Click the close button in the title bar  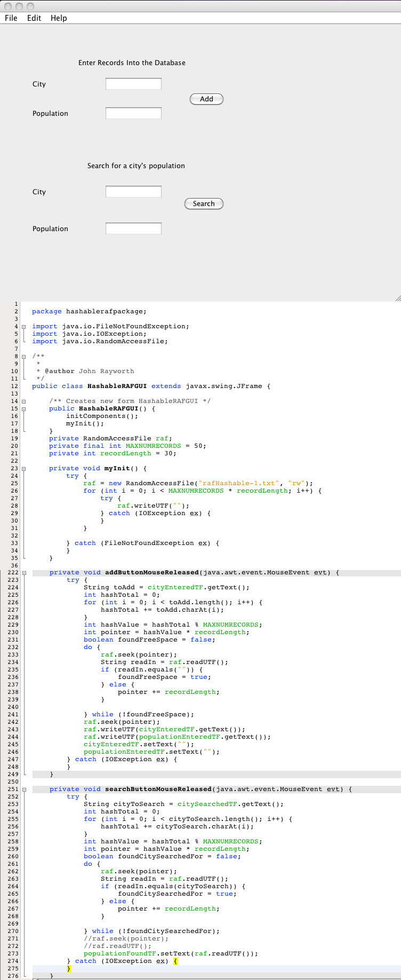[8, 6]
